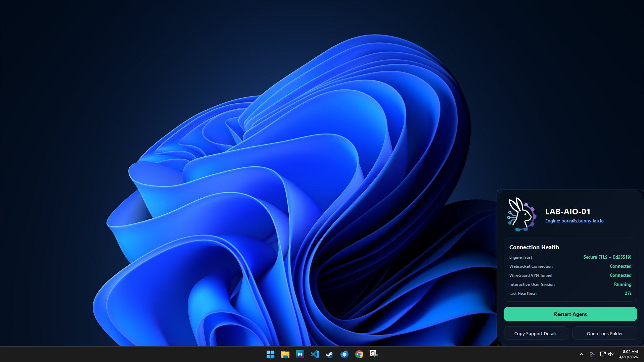644x362 pixels.
Task: Open Visual Studio Code from taskbar
Action: (315, 354)
